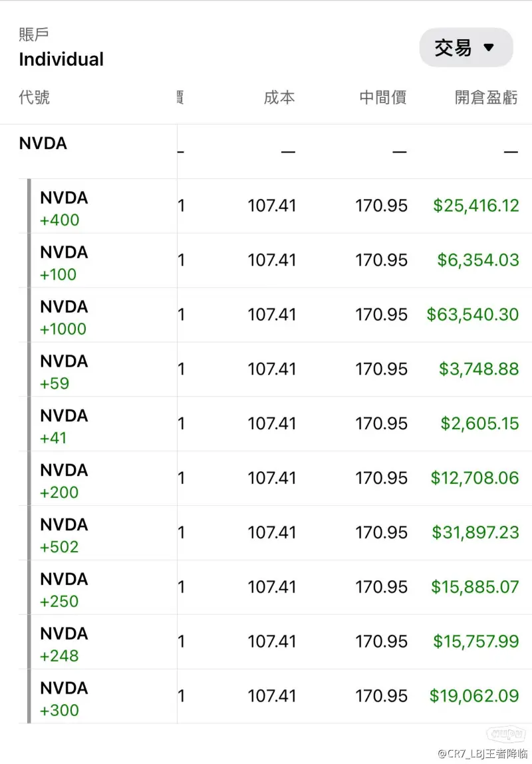
Task: Select the NVDA +41 lot row
Action: pyautogui.click(x=275, y=424)
